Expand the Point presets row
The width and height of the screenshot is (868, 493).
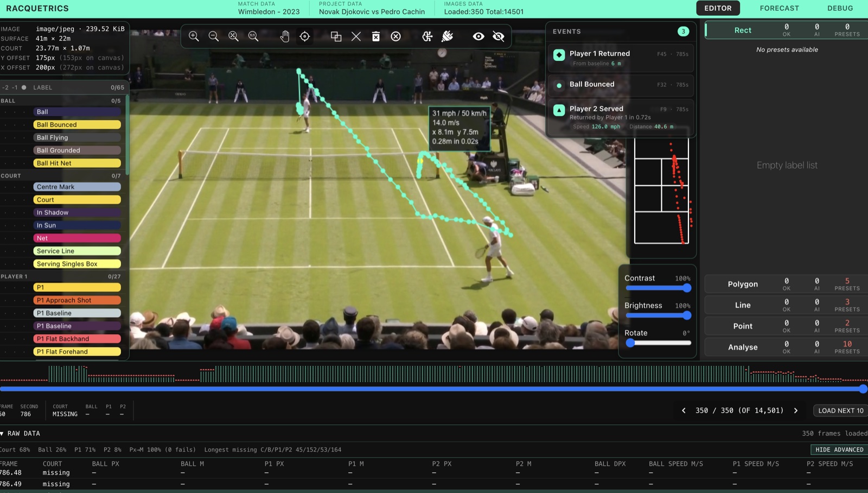786,326
